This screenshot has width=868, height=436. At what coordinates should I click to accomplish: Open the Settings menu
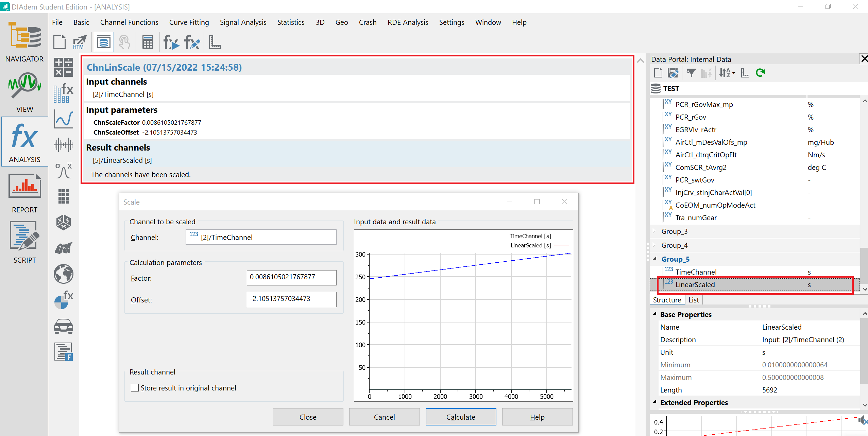[x=452, y=22]
